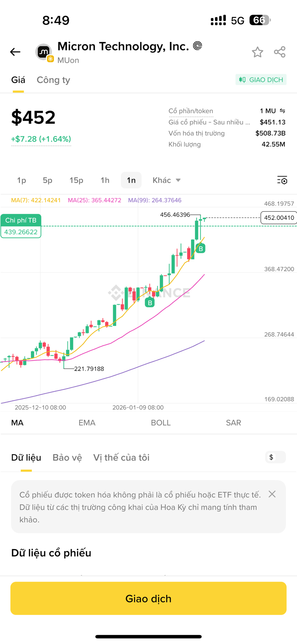Dismiss the tokenized stock notice
Image resolution: width=297 pixels, height=644 pixels.
(x=272, y=494)
